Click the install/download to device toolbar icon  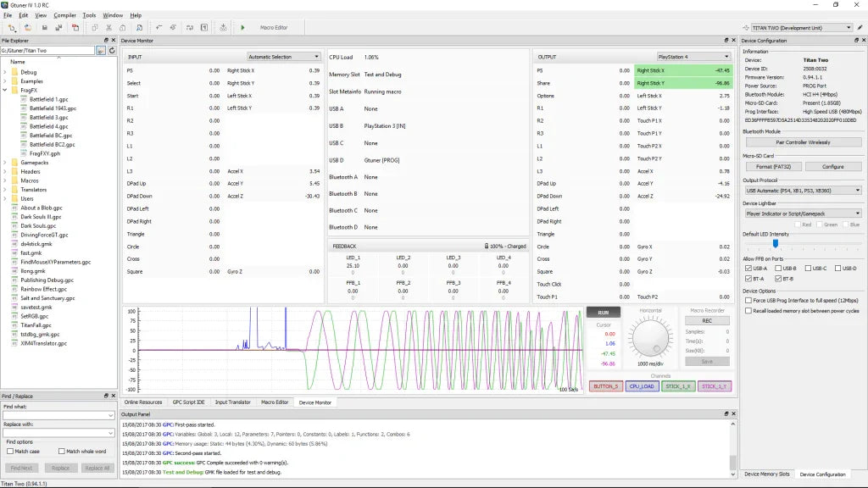(x=222, y=28)
